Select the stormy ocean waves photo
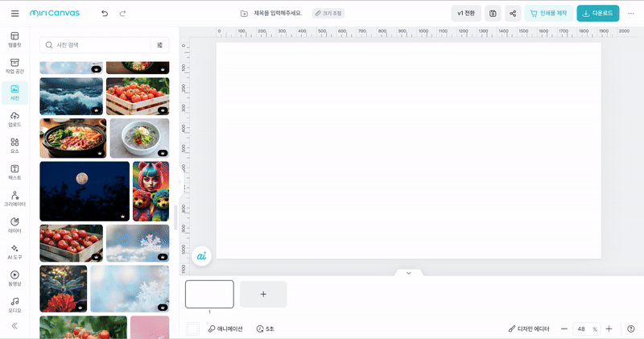This screenshot has height=339, width=644. click(72, 97)
